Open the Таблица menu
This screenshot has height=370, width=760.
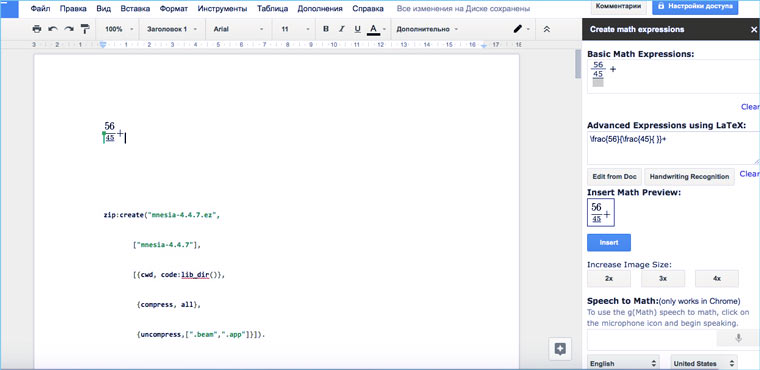pos(272,9)
